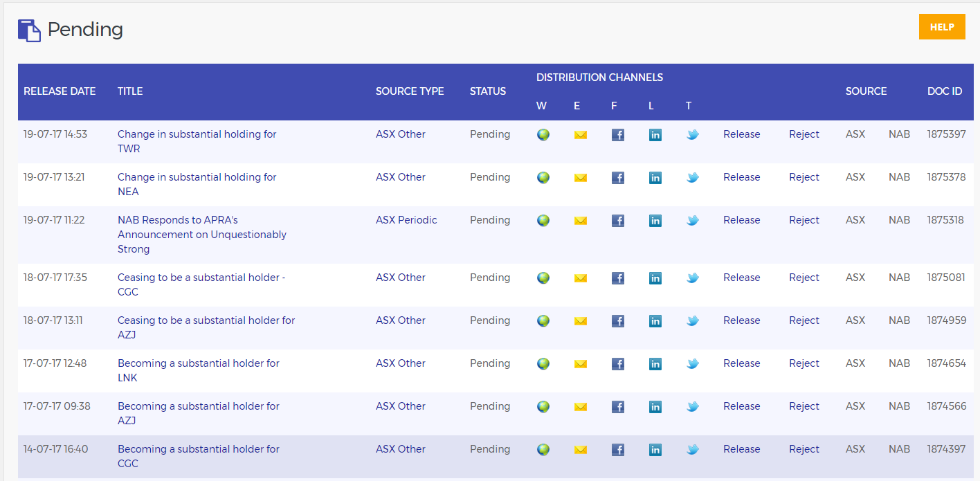
Task: Toggle email icon for doc 1874654
Action: 581,364
